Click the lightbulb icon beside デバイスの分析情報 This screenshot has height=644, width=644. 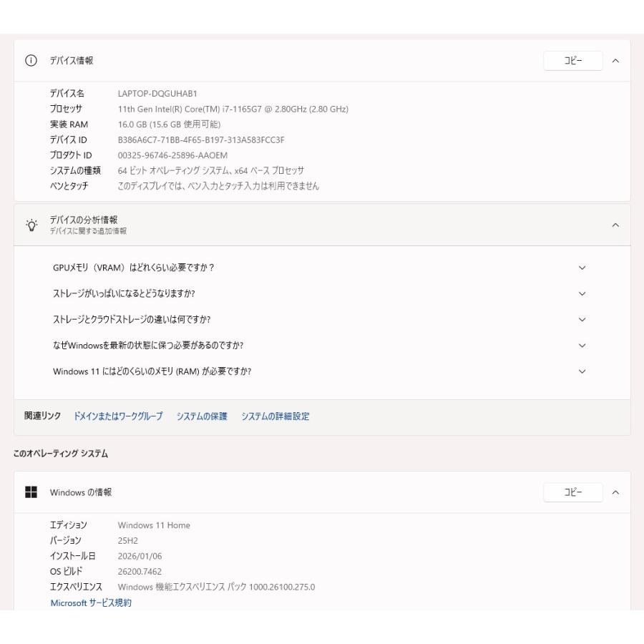(30, 226)
